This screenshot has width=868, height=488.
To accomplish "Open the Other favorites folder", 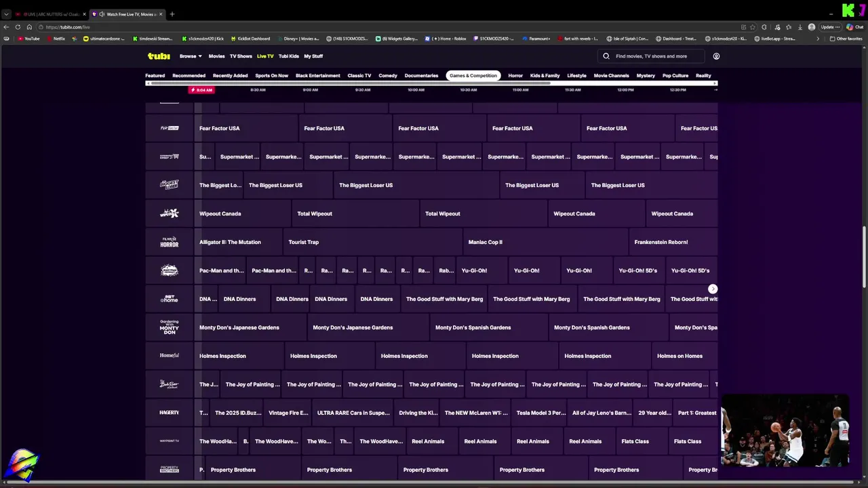I will (845, 39).
